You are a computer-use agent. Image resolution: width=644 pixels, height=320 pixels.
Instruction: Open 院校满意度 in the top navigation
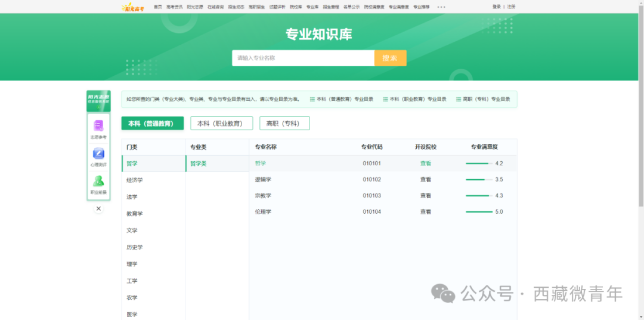374,7
